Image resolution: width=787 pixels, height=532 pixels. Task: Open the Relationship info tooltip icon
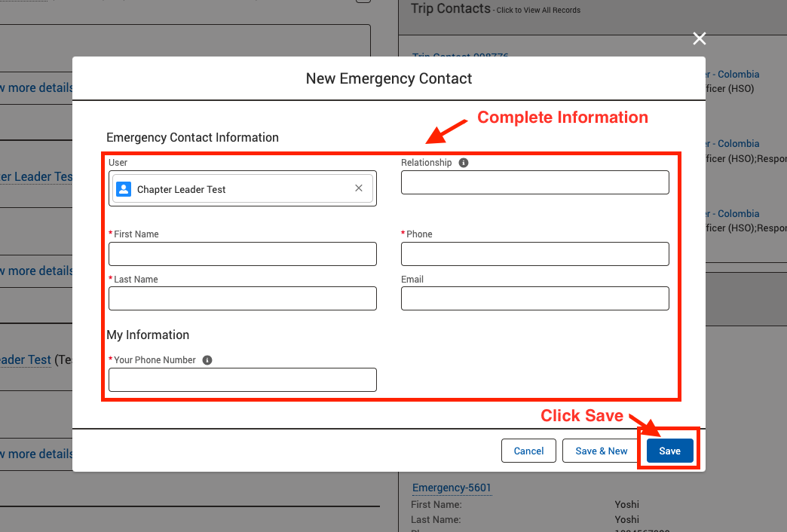[463, 162]
